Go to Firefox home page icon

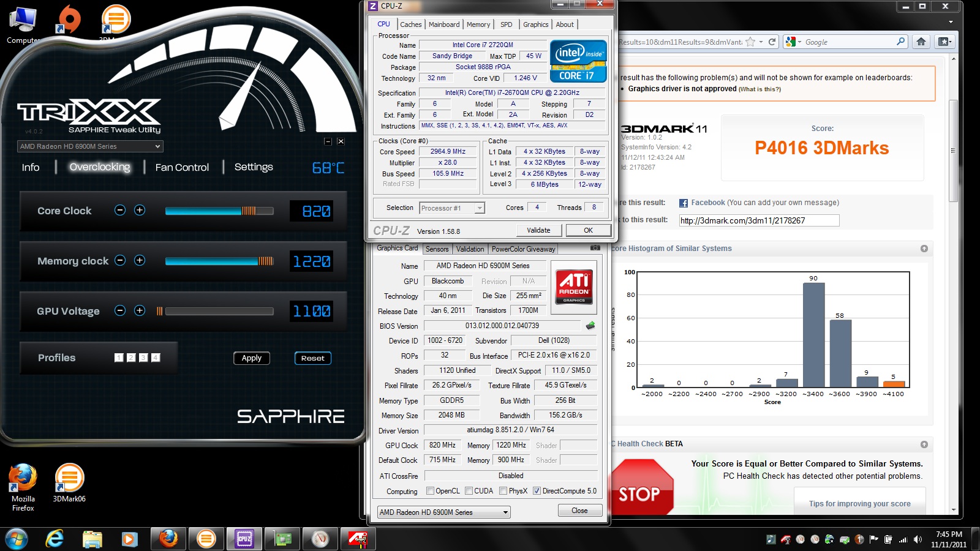[921, 42]
